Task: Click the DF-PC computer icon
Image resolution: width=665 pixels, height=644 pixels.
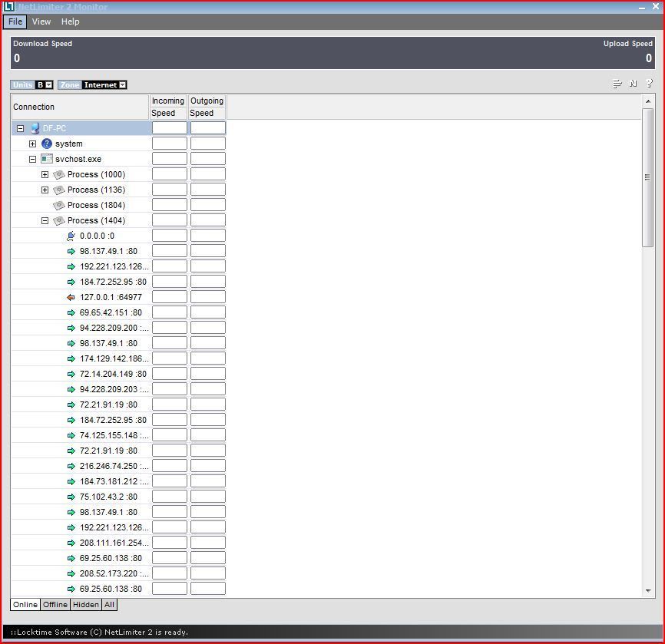Action: [x=35, y=128]
